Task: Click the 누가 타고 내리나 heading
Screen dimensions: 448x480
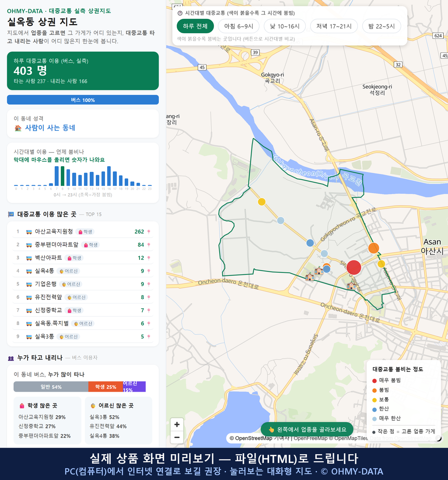Action: click(40, 358)
